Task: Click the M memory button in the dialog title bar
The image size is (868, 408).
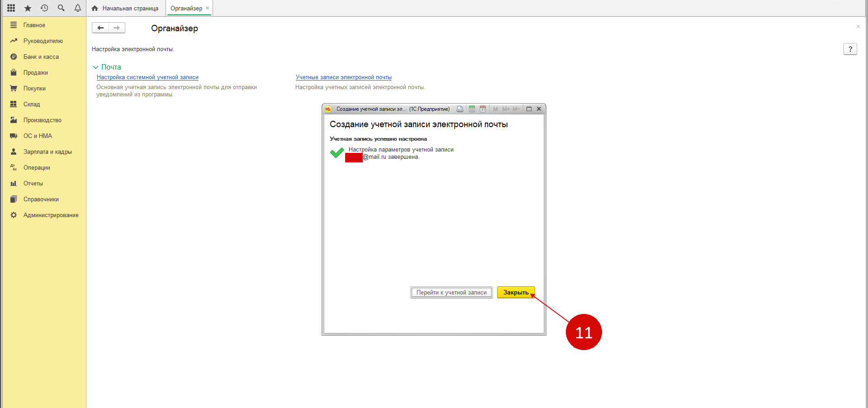Action: 495,109
